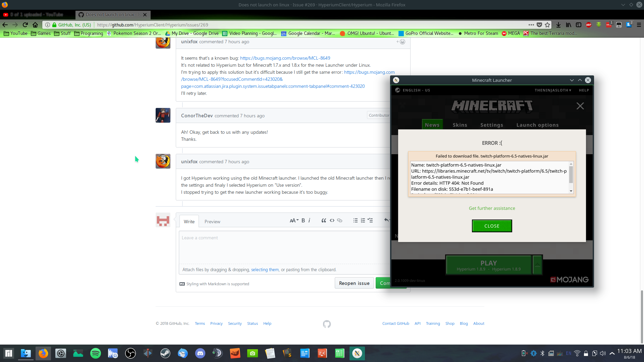This screenshot has width=644, height=362.
Task: Open Spotify from the taskbar
Action: tap(95, 353)
